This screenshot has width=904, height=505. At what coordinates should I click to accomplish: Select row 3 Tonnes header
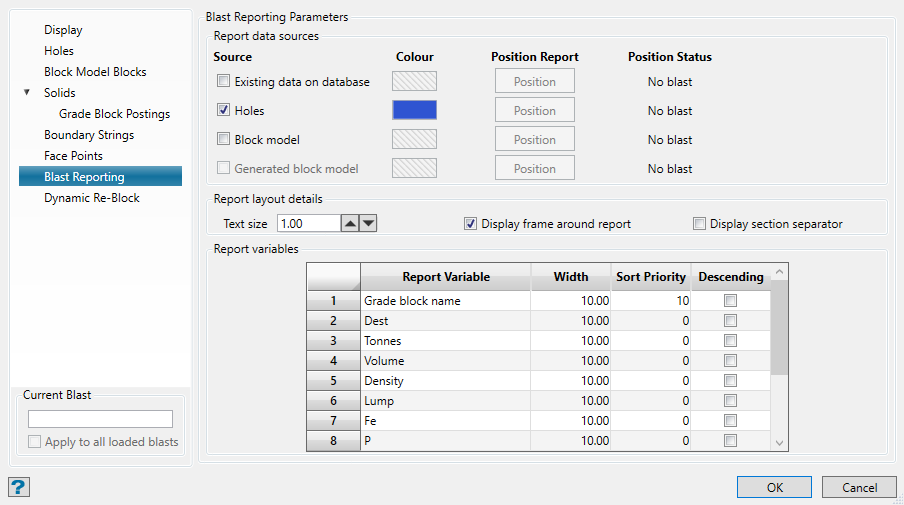click(333, 341)
